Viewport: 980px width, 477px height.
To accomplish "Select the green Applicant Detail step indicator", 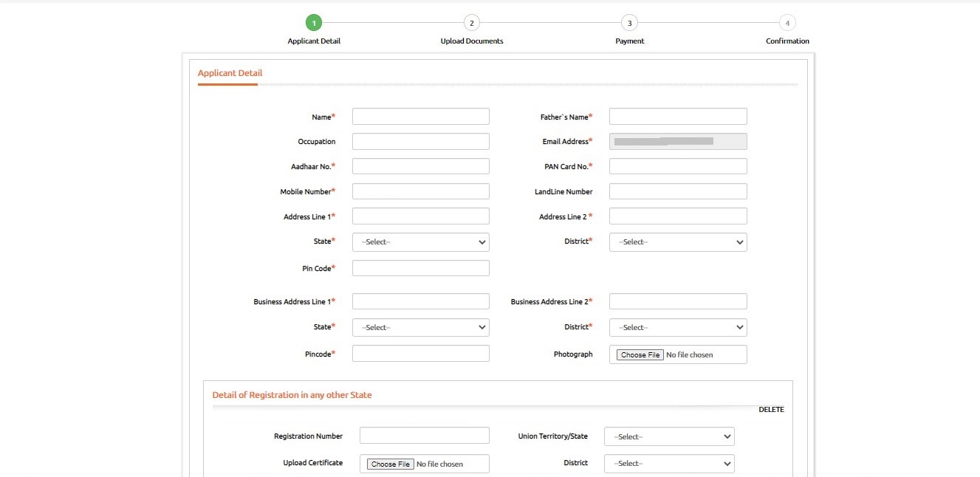I will [314, 22].
